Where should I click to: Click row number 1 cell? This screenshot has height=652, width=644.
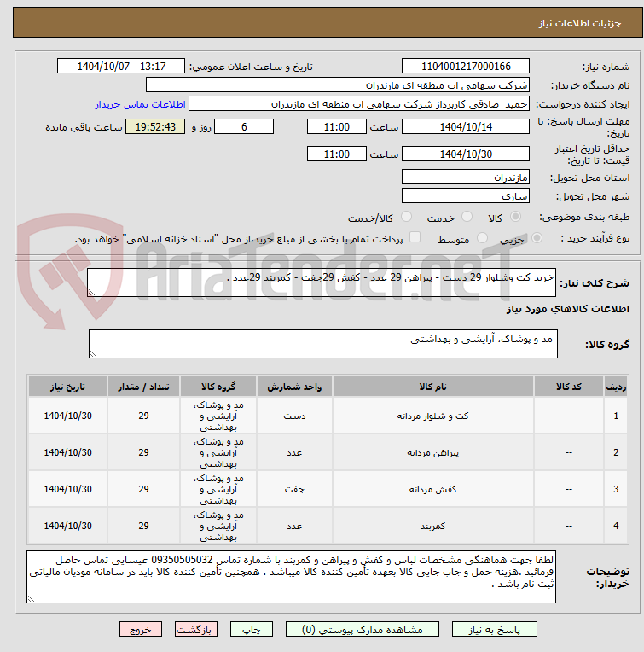[x=616, y=416]
